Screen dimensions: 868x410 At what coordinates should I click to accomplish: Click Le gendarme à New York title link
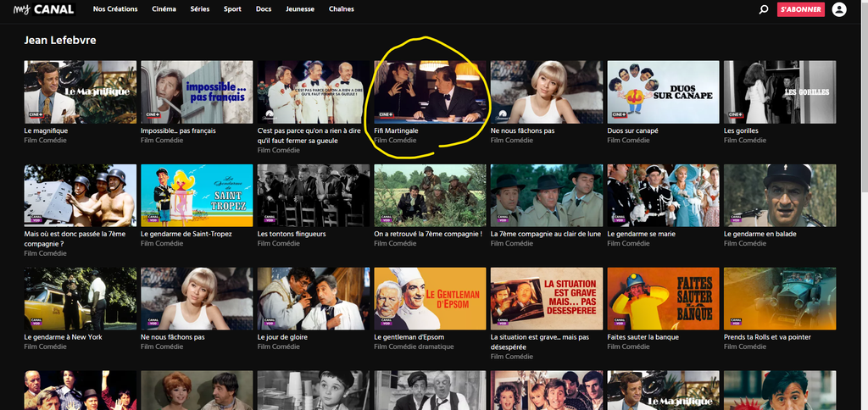63,337
